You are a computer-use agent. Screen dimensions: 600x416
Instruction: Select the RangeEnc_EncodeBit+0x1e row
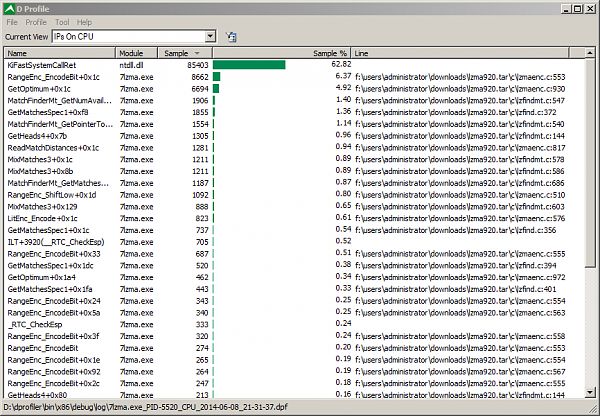coord(295,360)
